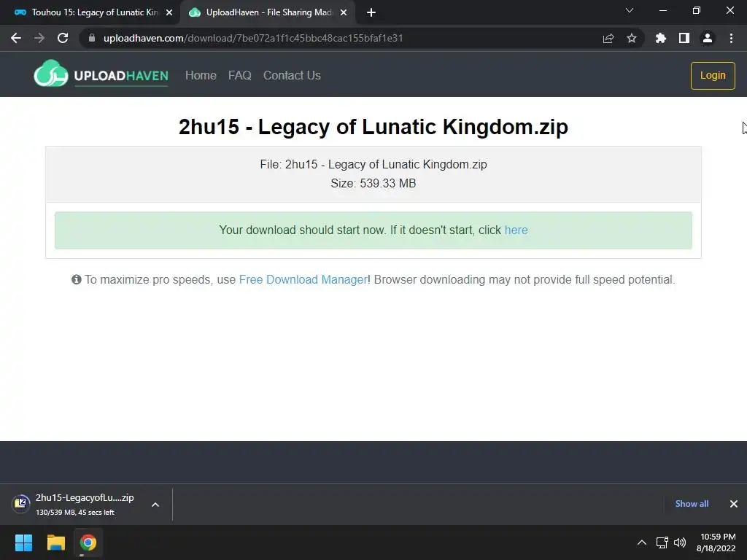747x560 pixels.
Task: Bookmark this page with the star icon
Action: 632,38
